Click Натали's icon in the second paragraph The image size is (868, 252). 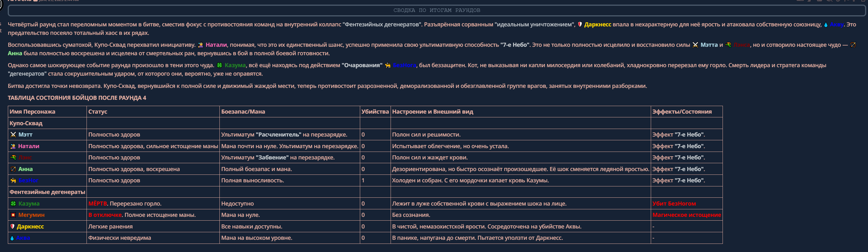click(201, 45)
